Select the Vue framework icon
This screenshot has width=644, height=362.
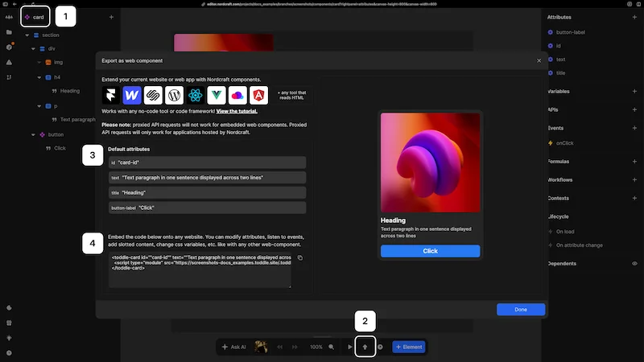(217, 95)
